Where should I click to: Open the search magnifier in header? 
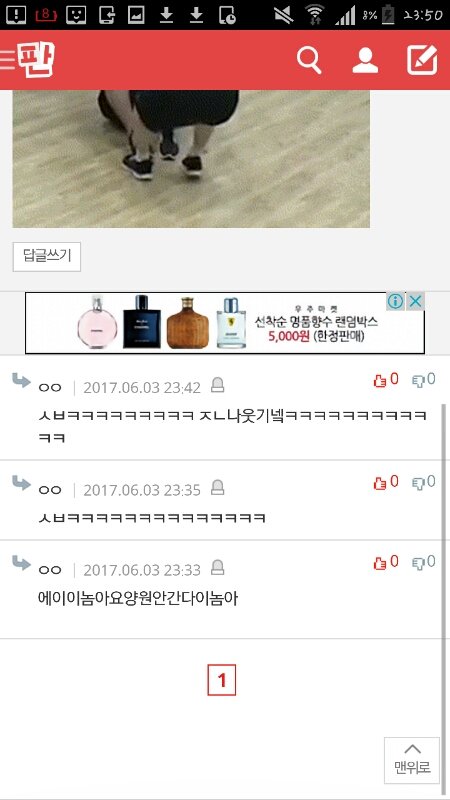pyautogui.click(x=309, y=61)
